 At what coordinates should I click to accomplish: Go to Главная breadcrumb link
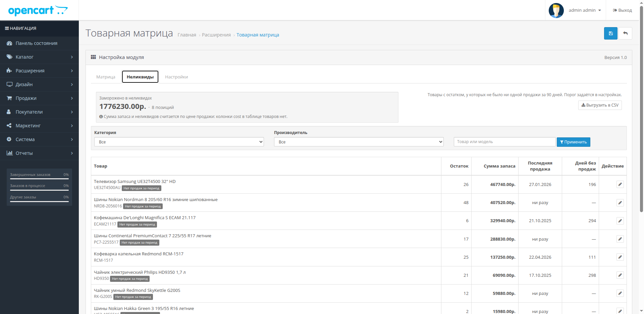click(187, 35)
